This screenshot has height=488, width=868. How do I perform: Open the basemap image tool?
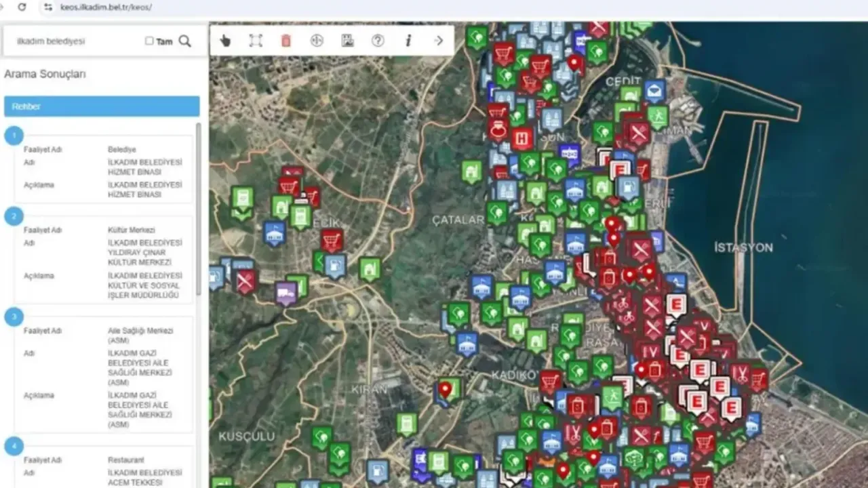tap(347, 41)
